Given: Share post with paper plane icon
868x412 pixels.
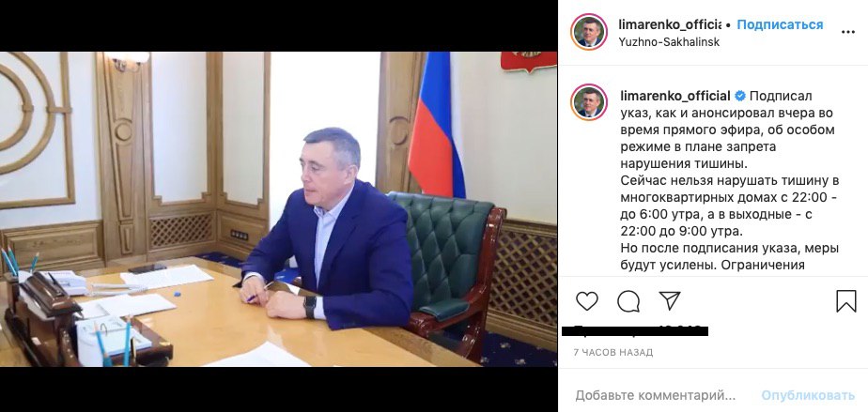Looking at the screenshot, I should [669, 300].
